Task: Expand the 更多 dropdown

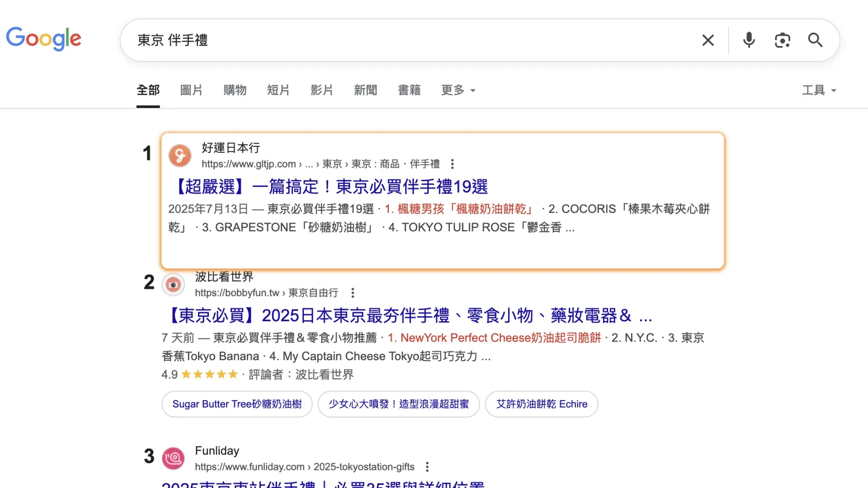Action: (x=458, y=90)
